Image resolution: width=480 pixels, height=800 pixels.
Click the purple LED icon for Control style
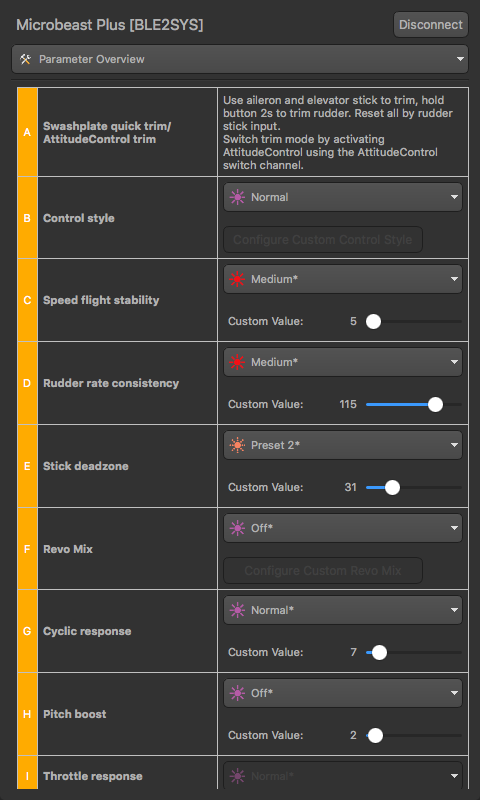click(237, 197)
